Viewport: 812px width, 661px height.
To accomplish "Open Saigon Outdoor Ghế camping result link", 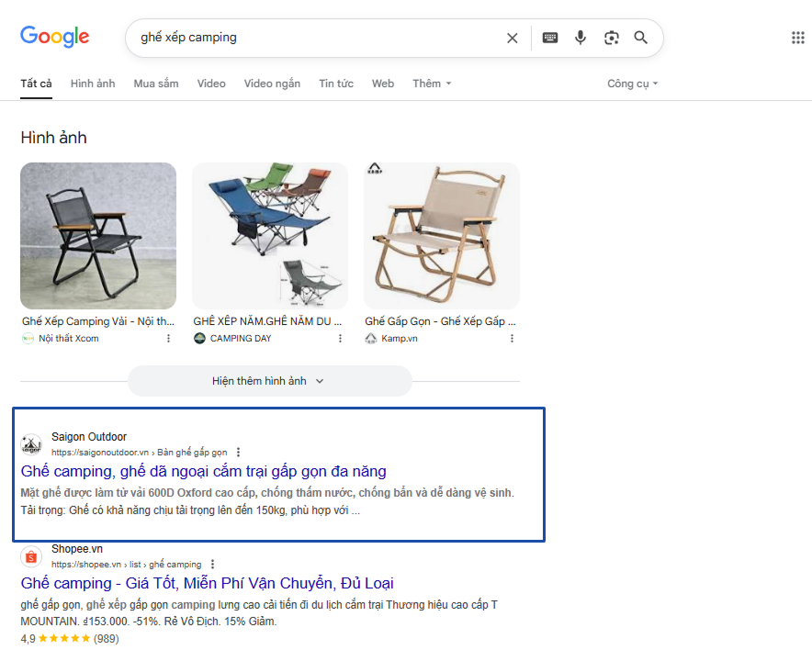I will (204, 471).
